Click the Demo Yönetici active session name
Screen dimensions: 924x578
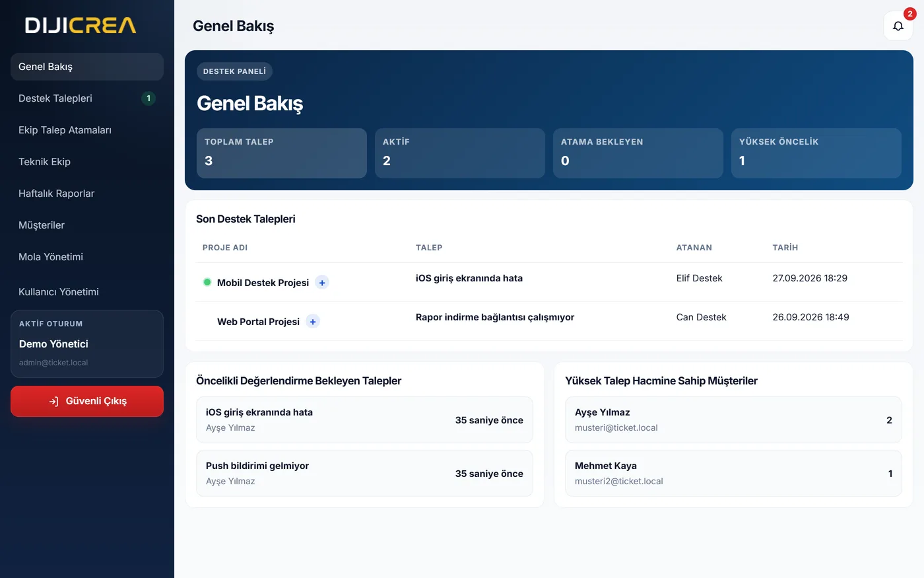[x=53, y=344]
